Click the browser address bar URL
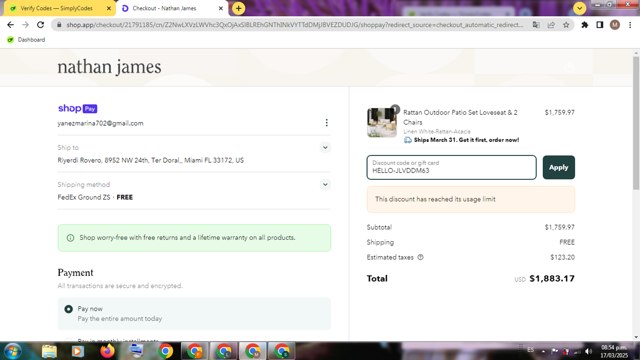 click(x=294, y=25)
